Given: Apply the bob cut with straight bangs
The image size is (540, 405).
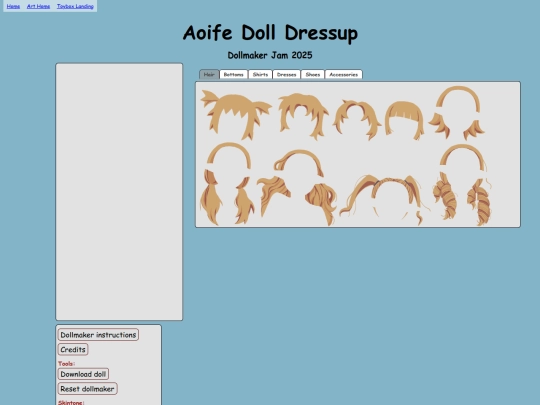Looking at the screenshot, I should 404,120.
